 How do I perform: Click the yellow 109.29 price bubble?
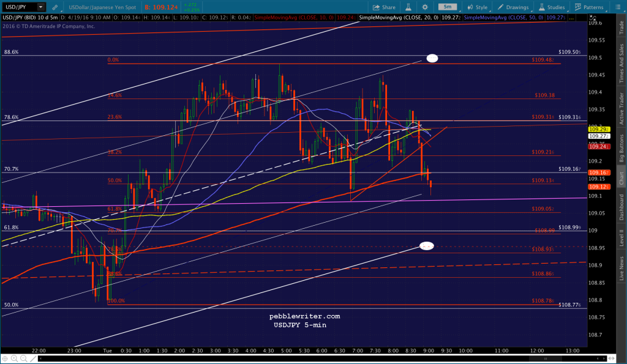click(x=599, y=130)
